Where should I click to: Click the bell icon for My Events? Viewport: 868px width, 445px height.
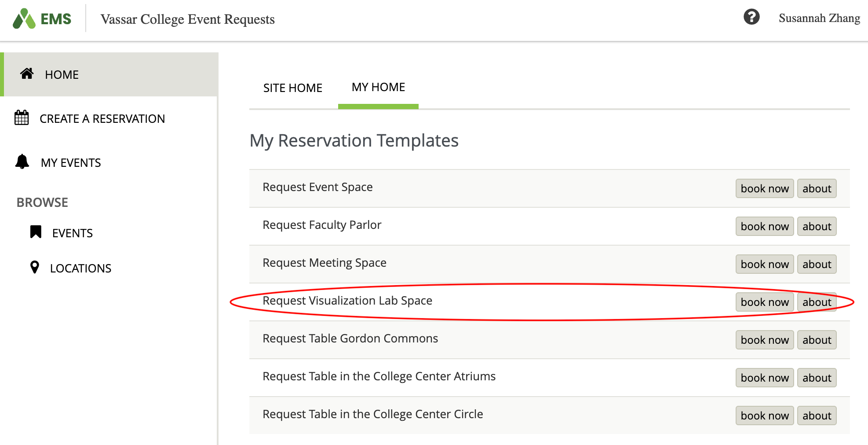22,162
